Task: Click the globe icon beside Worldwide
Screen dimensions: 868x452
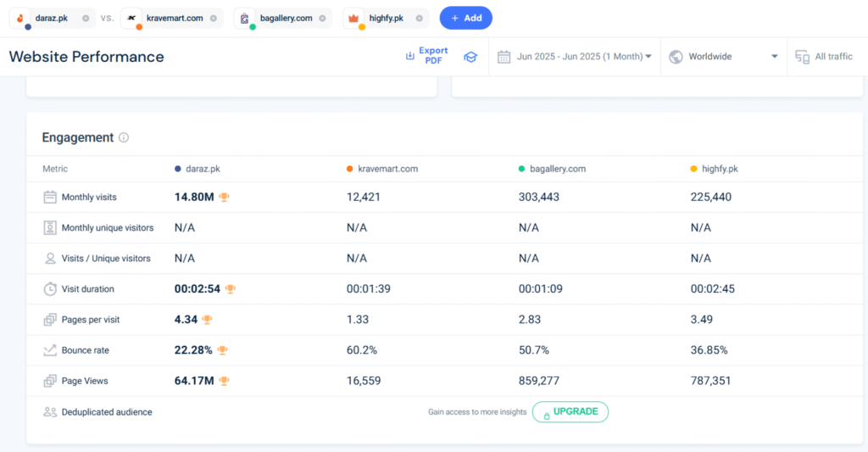Action: [x=676, y=57]
